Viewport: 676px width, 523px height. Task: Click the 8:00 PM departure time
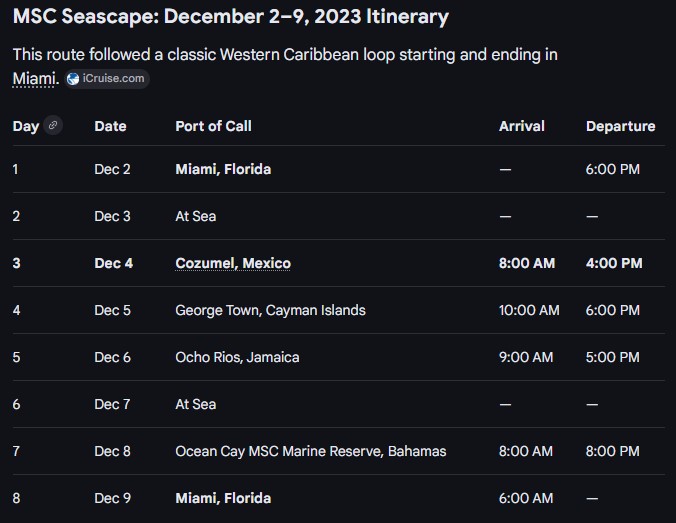pyautogui.click(x=613, y=451)
